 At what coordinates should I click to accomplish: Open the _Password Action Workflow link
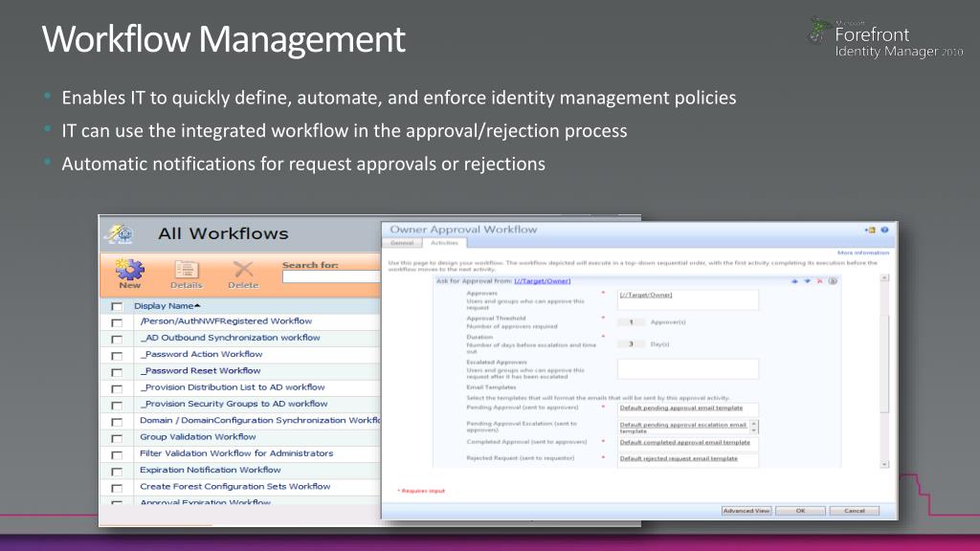[x=201, y=354]
